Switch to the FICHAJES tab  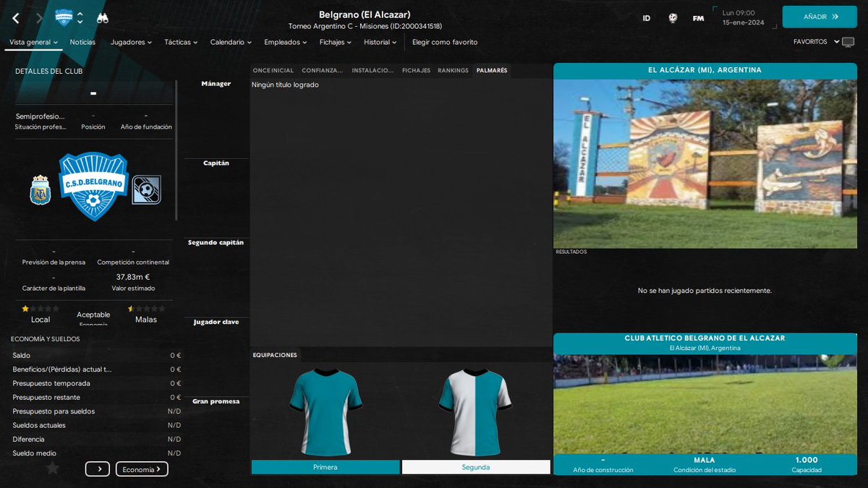[416, 71]
